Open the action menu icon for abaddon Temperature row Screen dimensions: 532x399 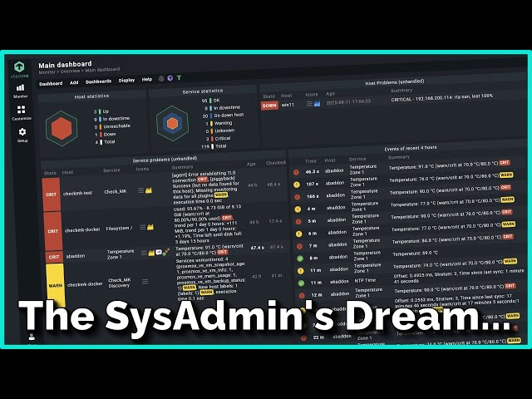pos(144,253)
